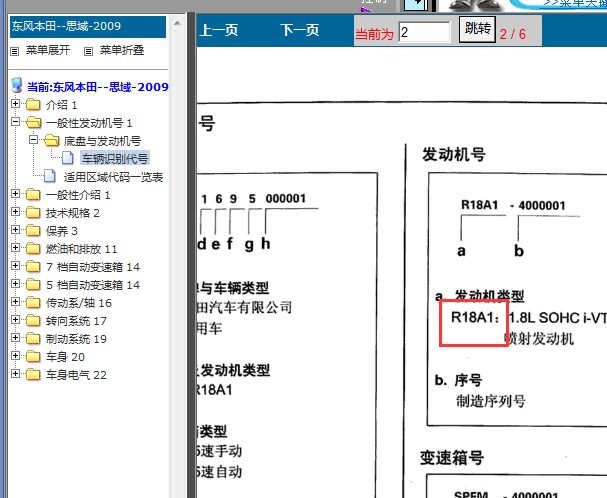This screenshot has height=498, width=607.
Task: Expand the 一般性介绍 1 node
Action: pyautogui.click(x=15, y=194)
